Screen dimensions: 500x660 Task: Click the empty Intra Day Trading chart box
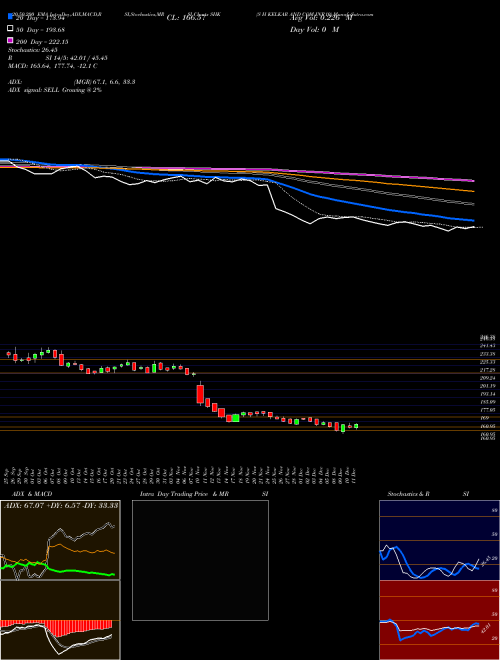200,560
